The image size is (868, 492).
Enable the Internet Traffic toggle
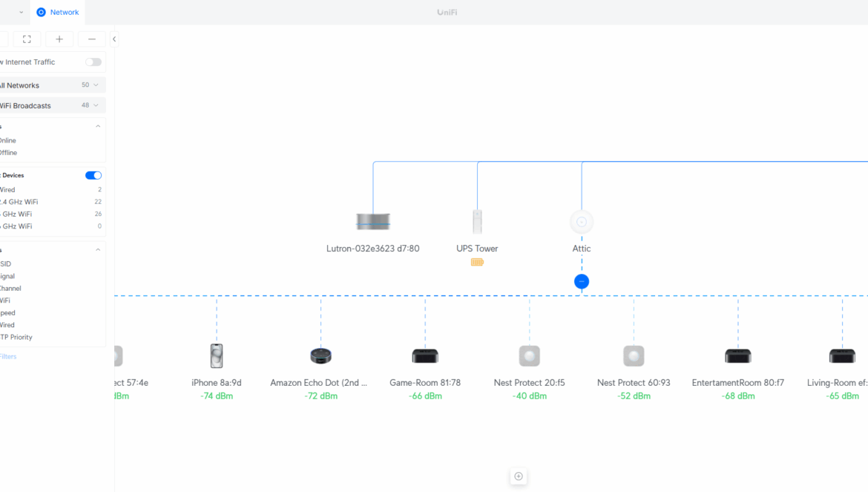coord(93,62)
